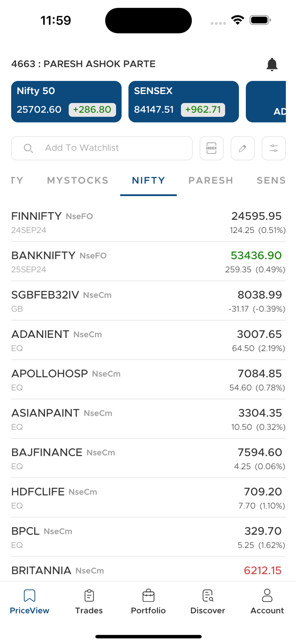297x644 pixels.
Task: Click the Add To Watchlist search field
Action: click(x=102, y=148)
